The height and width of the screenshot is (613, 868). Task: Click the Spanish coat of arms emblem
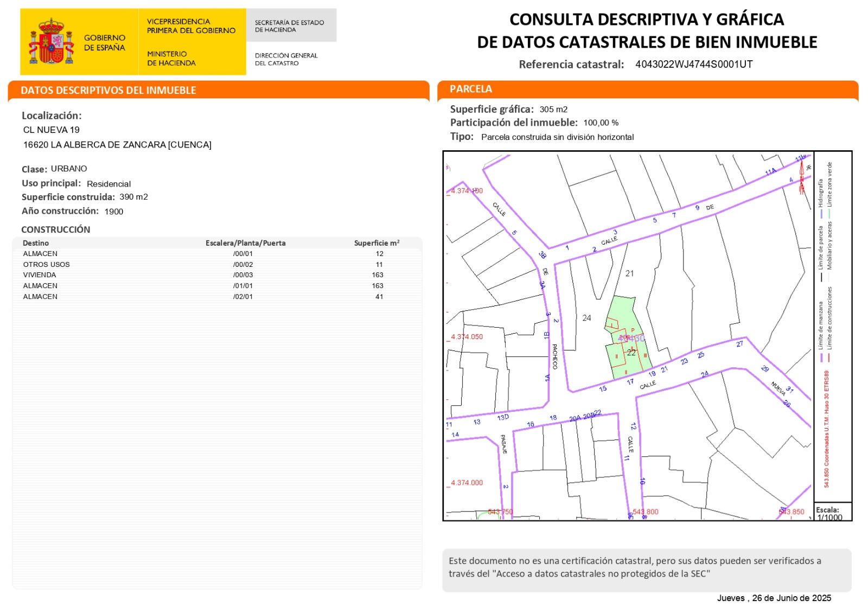[x=51, y=42]
